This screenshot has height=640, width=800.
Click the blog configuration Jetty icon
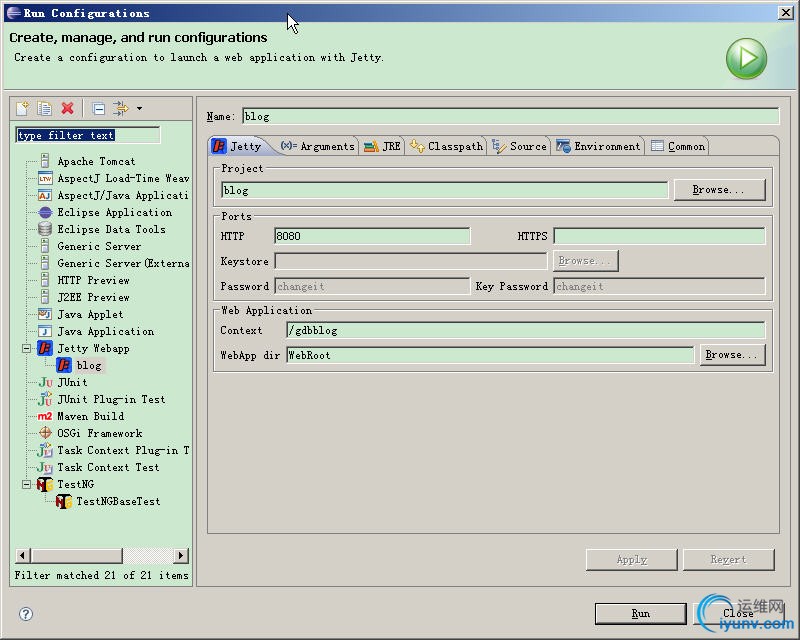click(64, 365)
